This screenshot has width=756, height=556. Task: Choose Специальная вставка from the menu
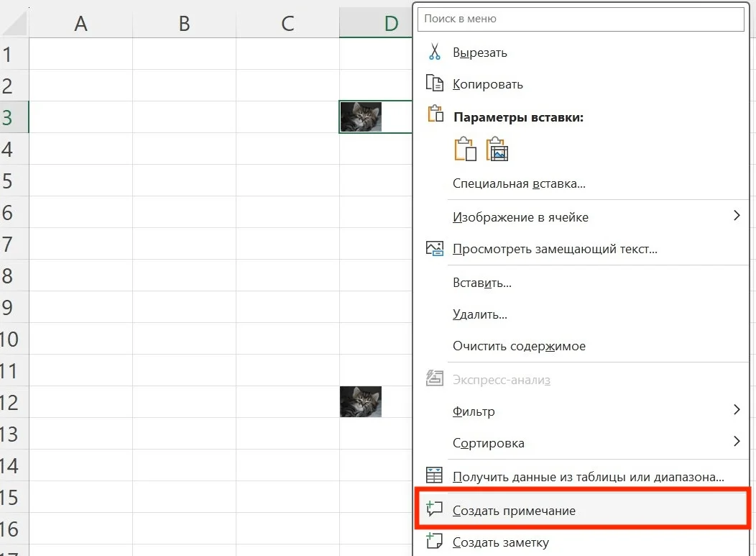coord(519,183)
